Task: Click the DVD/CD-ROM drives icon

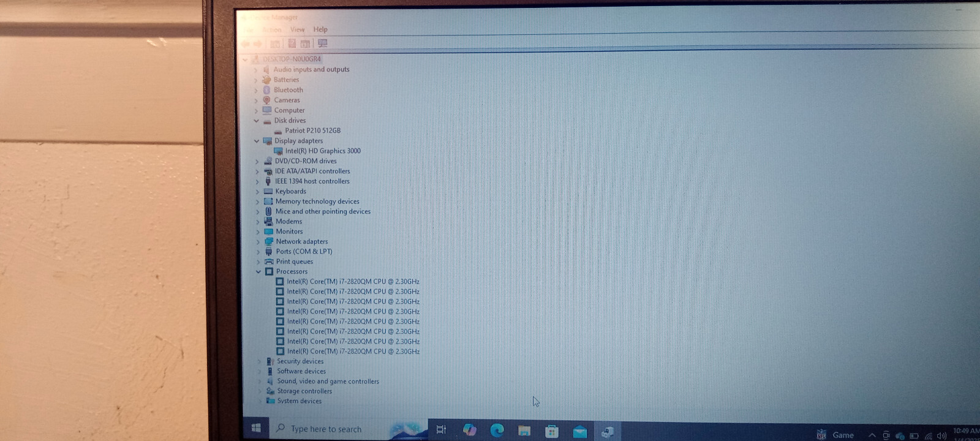Action: [x=268, y=161]
